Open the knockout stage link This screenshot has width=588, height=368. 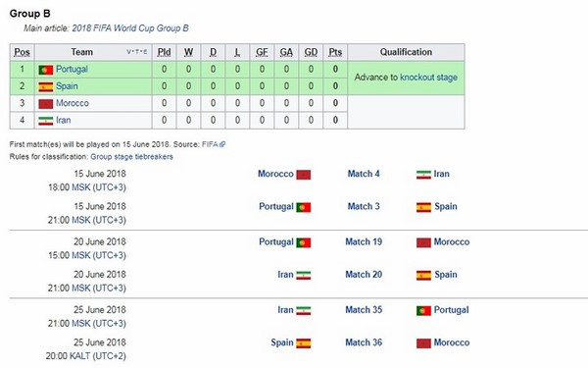click(428, 78)
